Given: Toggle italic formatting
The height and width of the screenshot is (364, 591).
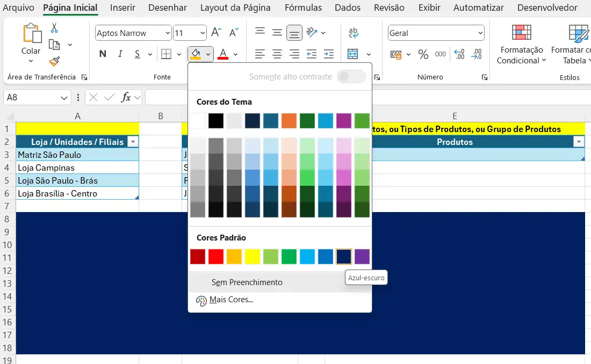Looking at the screenshot, I should point(120,54).
